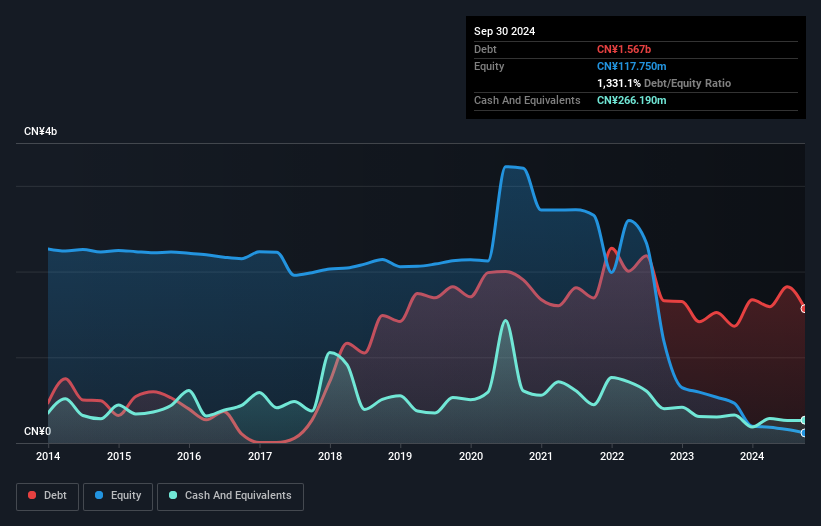Toggle Cash And Equivalents legend button
Viewport: 821px width, 526px height.
pyautogui.click(x=230, y=496)
